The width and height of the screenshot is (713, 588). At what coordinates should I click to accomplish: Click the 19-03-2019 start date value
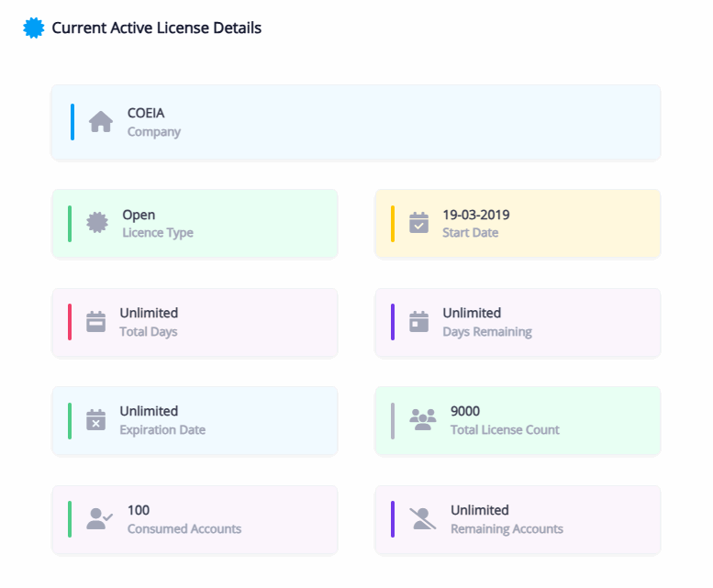click(x=475, y=215)
